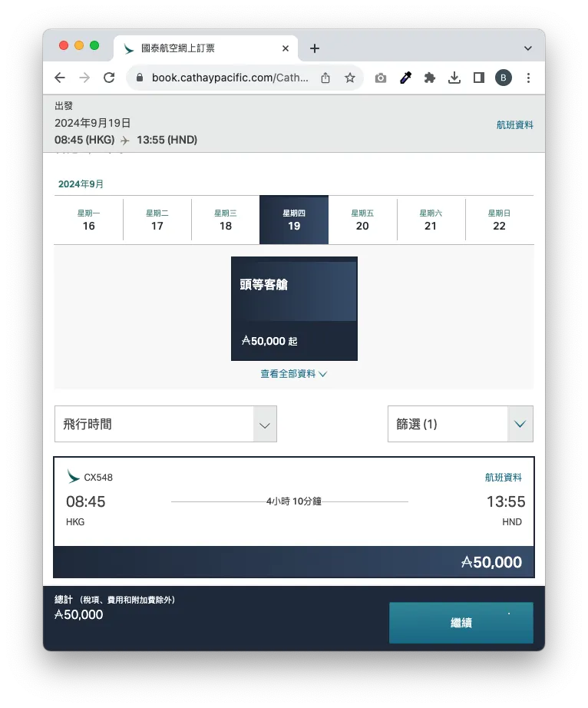Select 星期三 18 date
Viewport: 588px width, 708px height.
(x=226, y=220)
